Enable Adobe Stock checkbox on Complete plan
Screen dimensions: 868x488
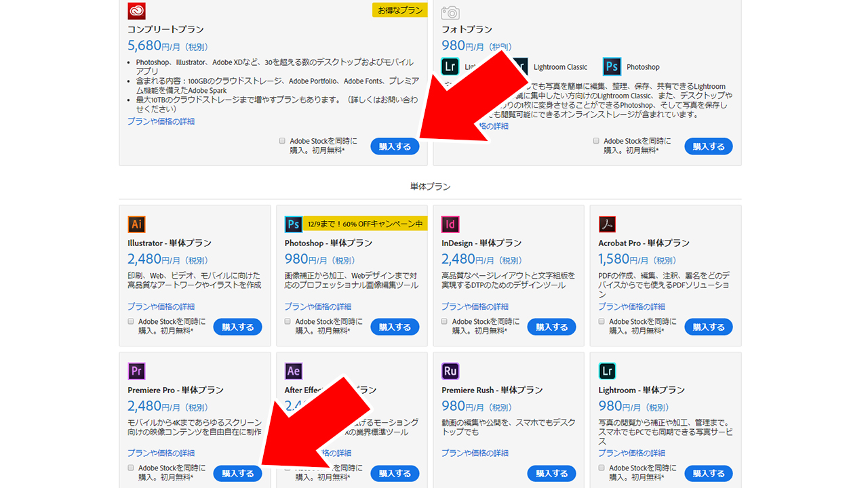282,141
